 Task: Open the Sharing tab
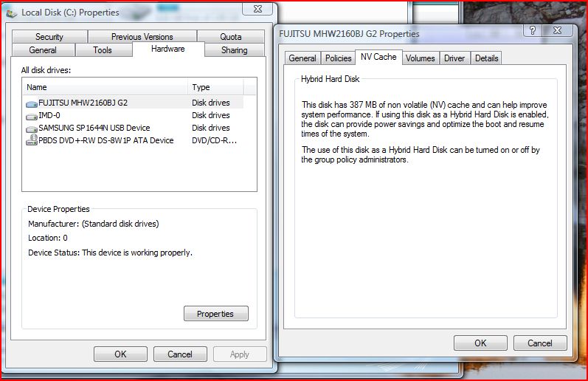pyautogui.click(x=235, y=50)
